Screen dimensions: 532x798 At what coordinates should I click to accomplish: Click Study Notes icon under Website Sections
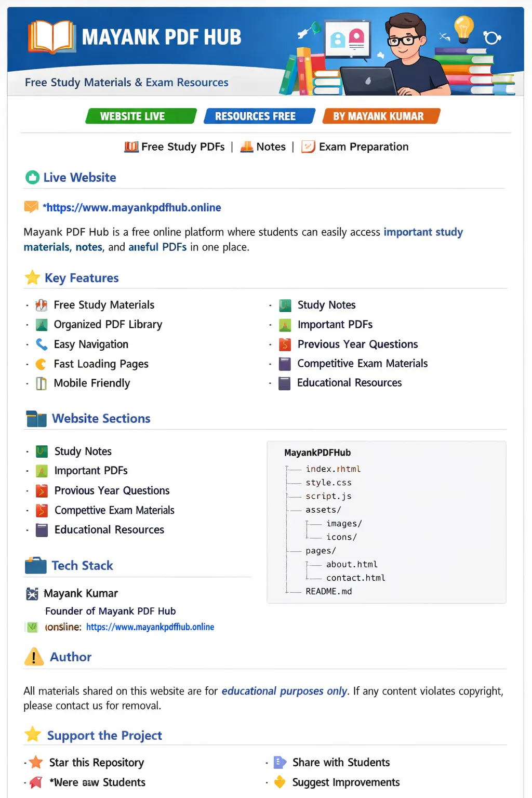pyautogui.click(x=42, y=451)
